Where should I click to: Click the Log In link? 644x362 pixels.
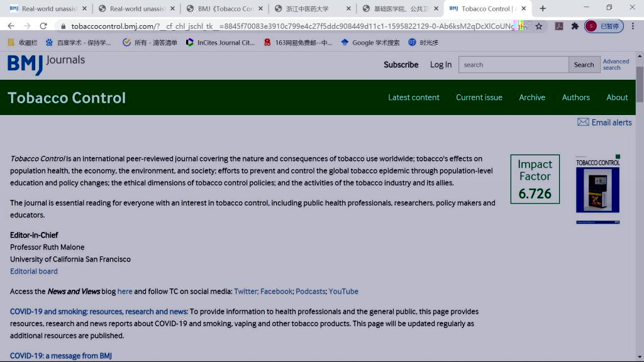(441, 65)
